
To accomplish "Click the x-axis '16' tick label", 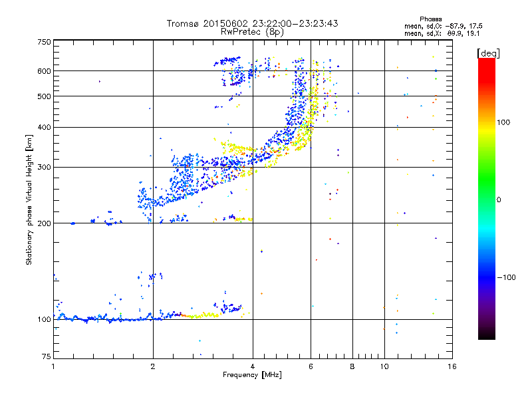I will (x=452, y=366).
